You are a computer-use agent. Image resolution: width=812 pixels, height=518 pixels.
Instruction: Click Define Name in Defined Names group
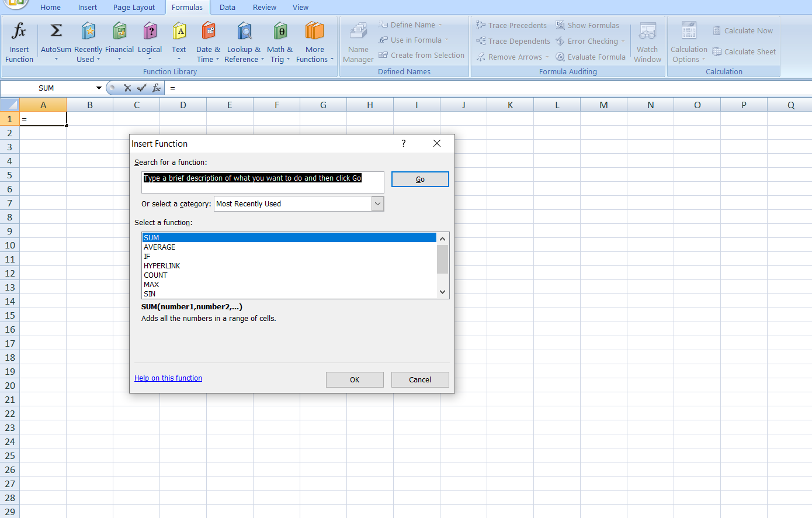[413, 25]
